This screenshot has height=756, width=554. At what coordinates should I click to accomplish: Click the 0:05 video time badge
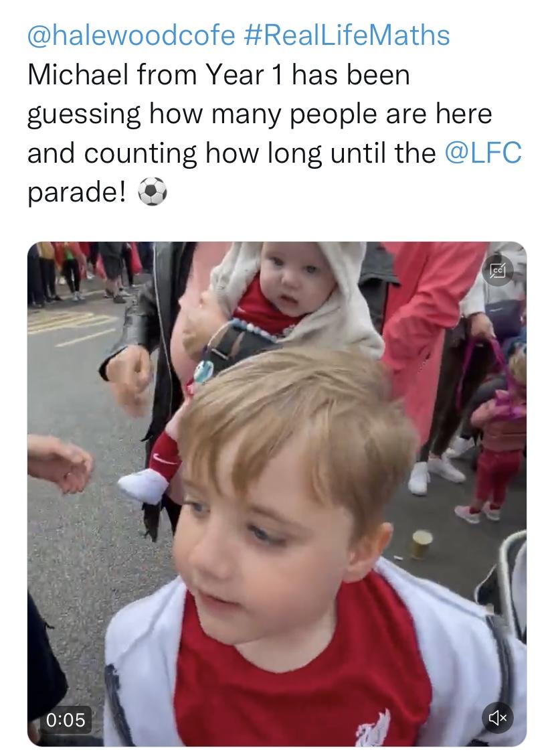click(66, 719)
